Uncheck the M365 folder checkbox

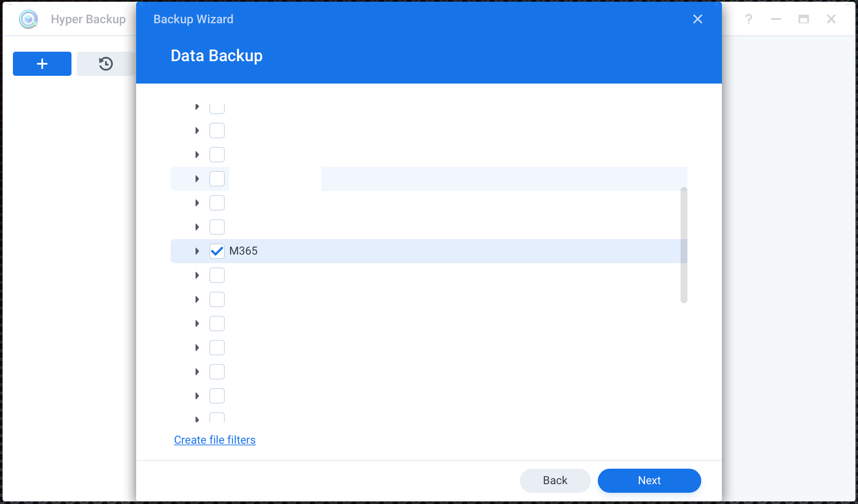coord(217,251)
